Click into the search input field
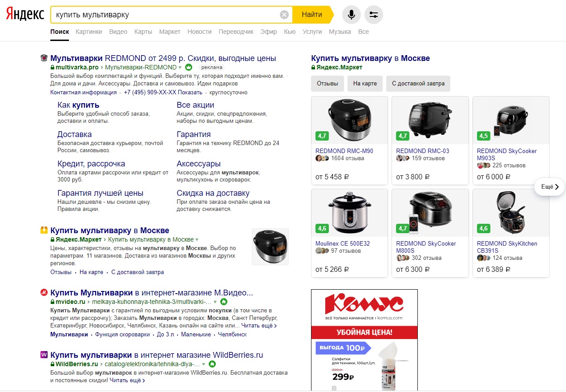 (x=165, y=15)
